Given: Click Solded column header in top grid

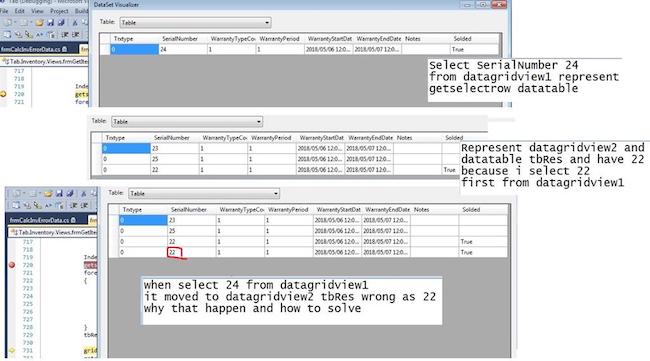Looking at the screenshot, I should (x=475, y=39).
